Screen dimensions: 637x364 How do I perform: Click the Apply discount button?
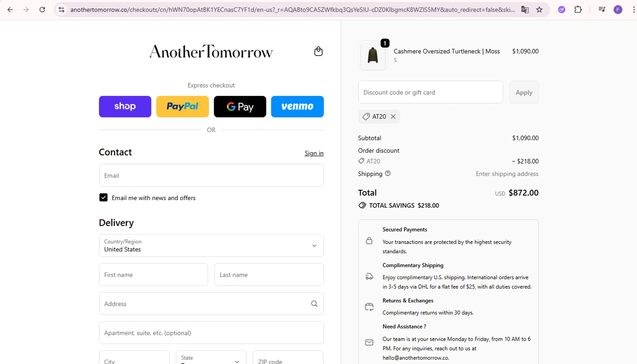click(524, 92)
